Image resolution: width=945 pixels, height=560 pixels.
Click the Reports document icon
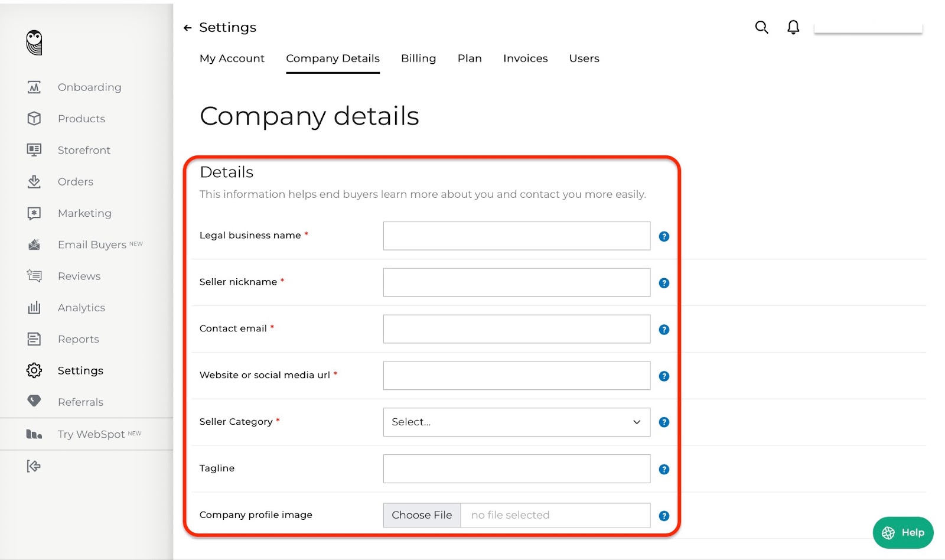34,339
